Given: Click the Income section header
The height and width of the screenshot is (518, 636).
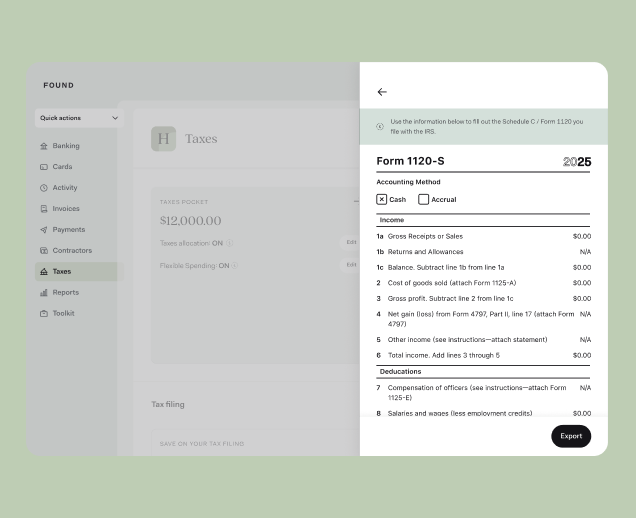Looking at the screenshot, I should tap(483, 220).
